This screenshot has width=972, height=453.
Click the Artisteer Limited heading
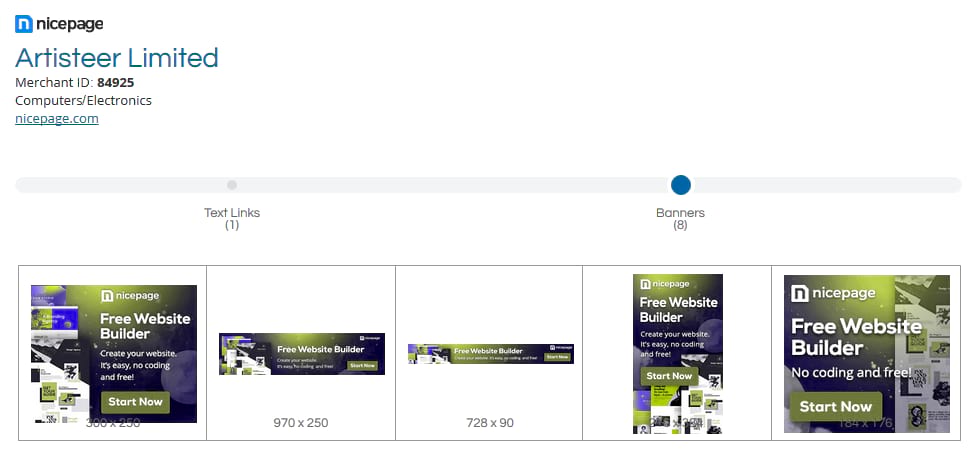[x=117, y=58]
